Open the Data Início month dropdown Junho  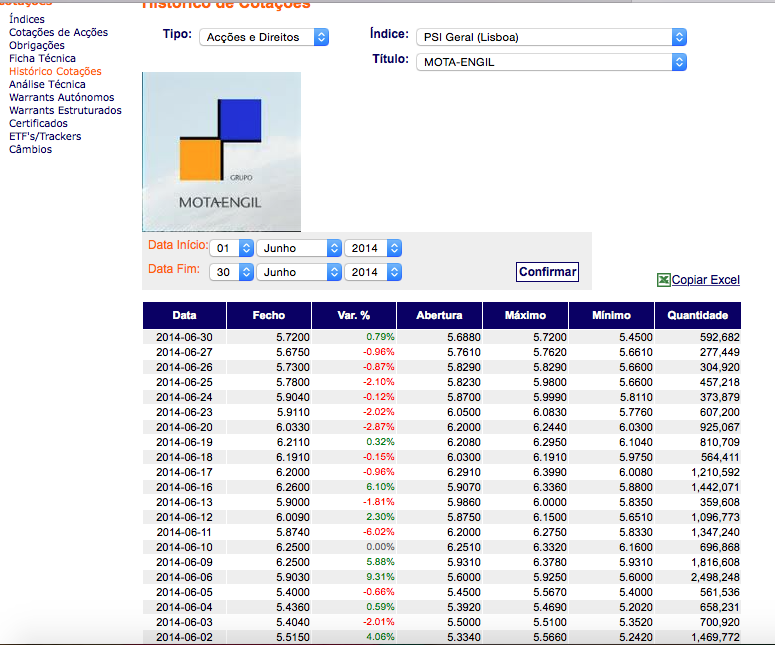[x=299, y=248]
